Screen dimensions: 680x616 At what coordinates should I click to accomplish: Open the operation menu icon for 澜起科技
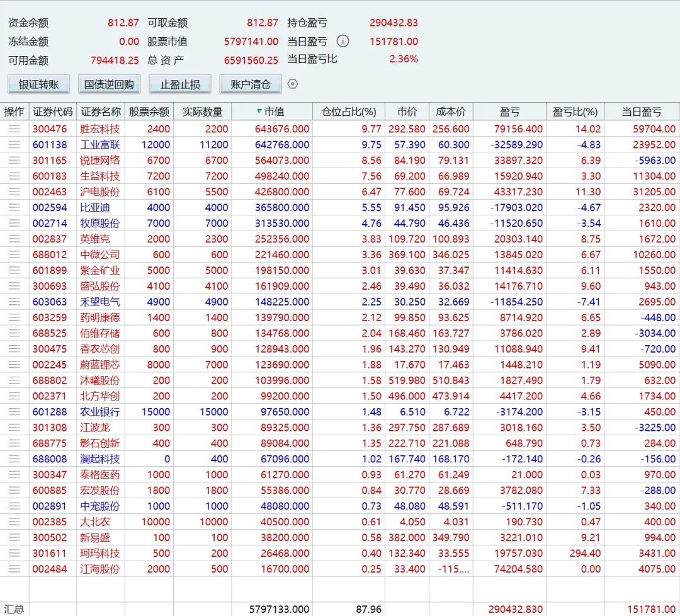click(x=14, y=459)
